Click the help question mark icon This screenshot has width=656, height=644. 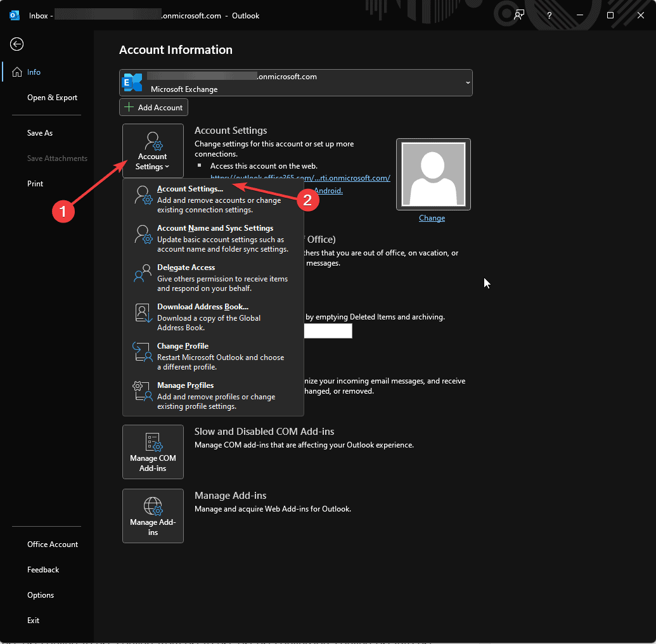(550, 15)
